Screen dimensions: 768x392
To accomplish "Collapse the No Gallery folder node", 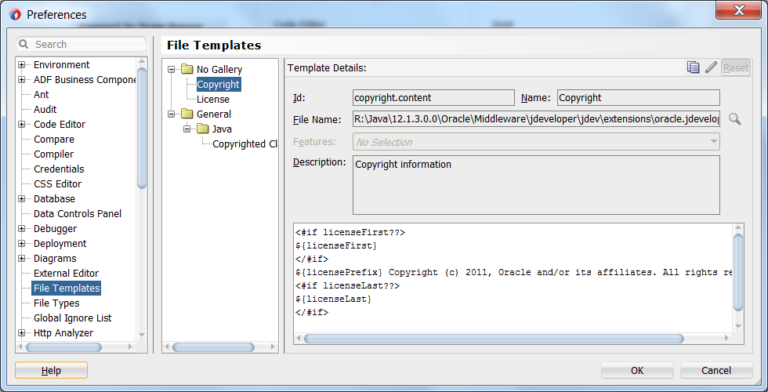I will 171,70.
